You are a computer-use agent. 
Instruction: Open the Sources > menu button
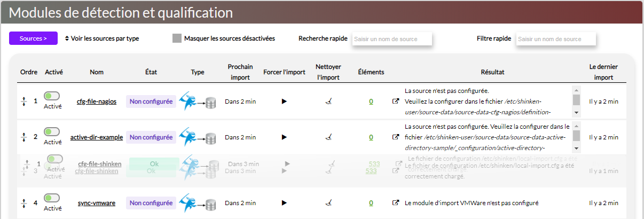[x=33, y=38]
